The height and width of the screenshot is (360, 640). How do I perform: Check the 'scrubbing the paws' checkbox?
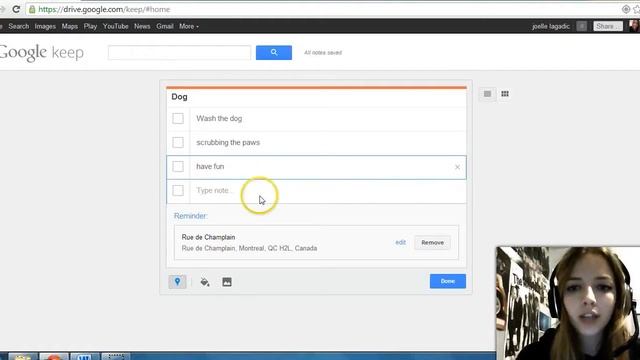point(178,142)
